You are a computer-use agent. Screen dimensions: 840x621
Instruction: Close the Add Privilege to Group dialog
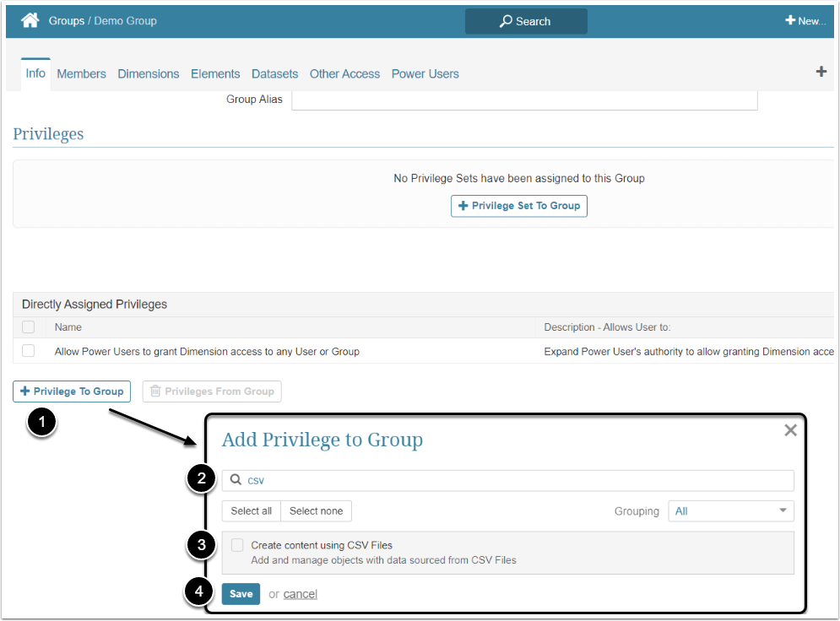(790, 429)
